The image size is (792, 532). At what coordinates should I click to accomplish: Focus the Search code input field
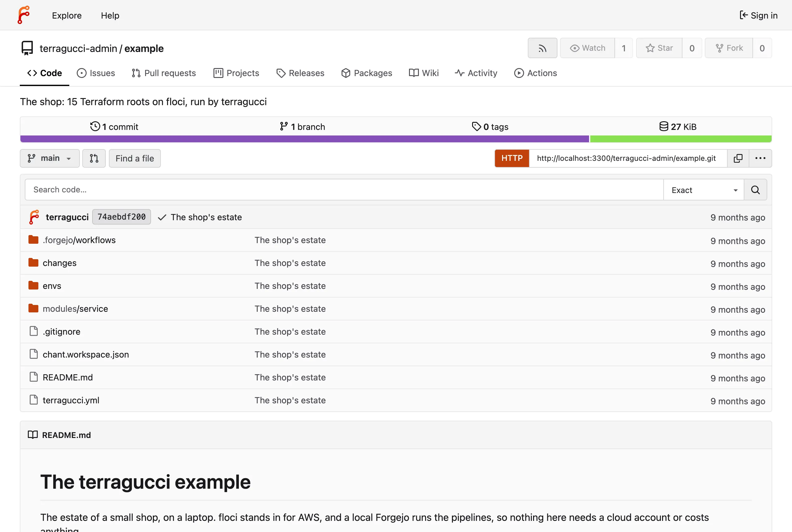344,190
